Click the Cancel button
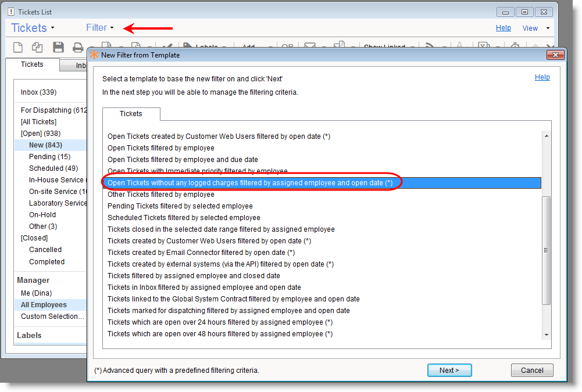The height and width of the screenshot is (392, 582). click(x=531, y=371)
